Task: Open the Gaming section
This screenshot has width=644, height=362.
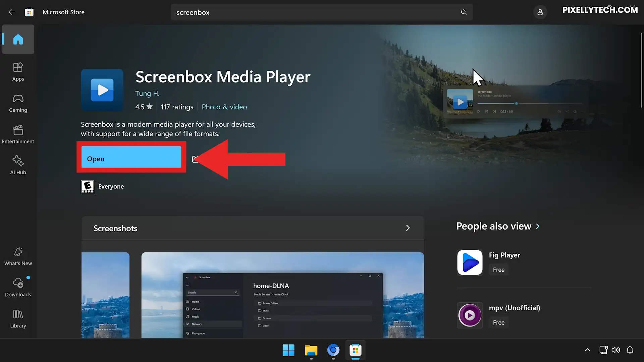Action: [x=18, y=103]
